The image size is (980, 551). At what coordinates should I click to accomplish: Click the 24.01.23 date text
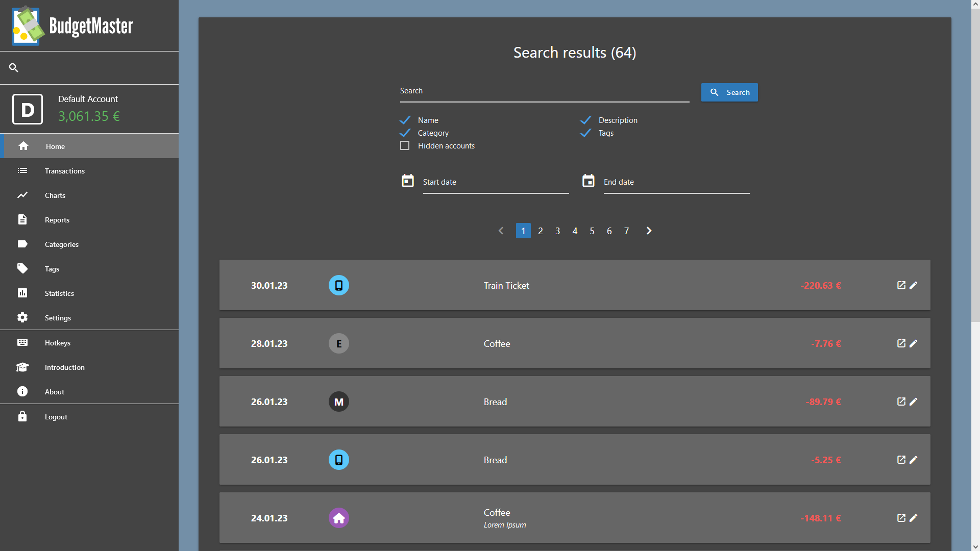[269, 518]
